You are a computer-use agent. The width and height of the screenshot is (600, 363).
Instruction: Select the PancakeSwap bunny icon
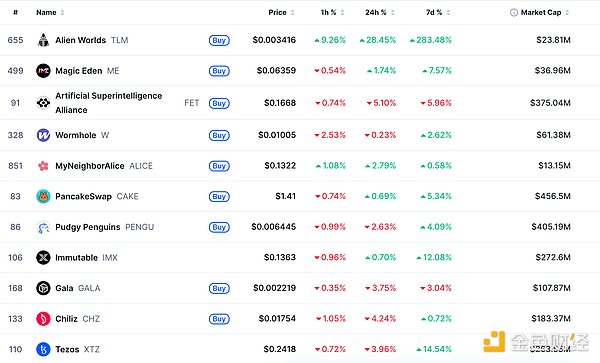pos(43,196)
